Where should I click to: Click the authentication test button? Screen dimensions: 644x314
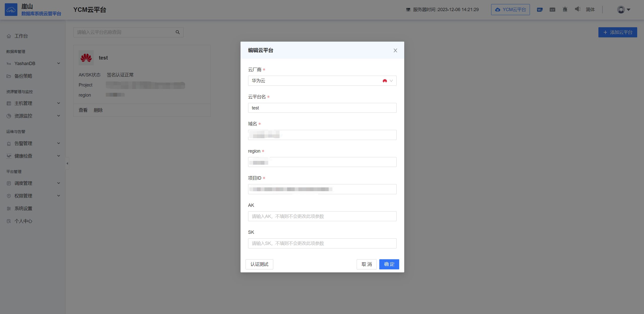pyautogui.click(x=259, y=264)
